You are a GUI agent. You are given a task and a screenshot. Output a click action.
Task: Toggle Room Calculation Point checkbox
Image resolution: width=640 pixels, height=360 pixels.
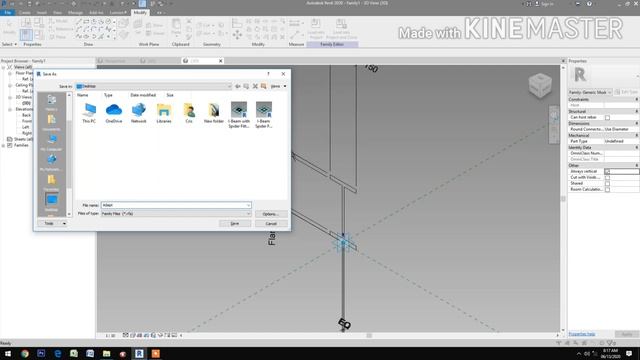(607, 189)
